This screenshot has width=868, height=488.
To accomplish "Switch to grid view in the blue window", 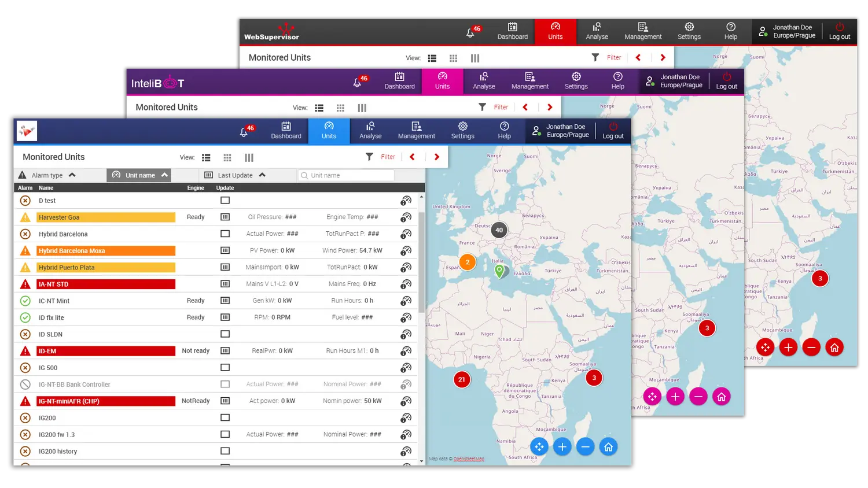I will tap(227, 158).
